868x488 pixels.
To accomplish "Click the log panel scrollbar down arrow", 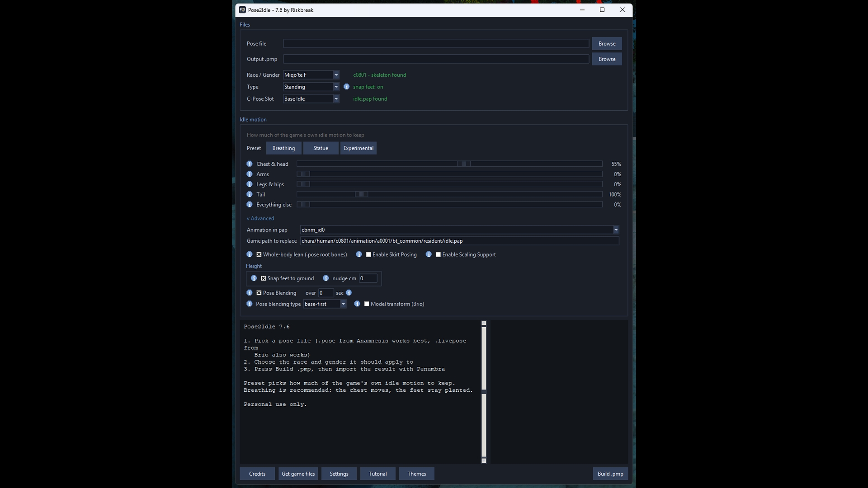I will 484,460.
